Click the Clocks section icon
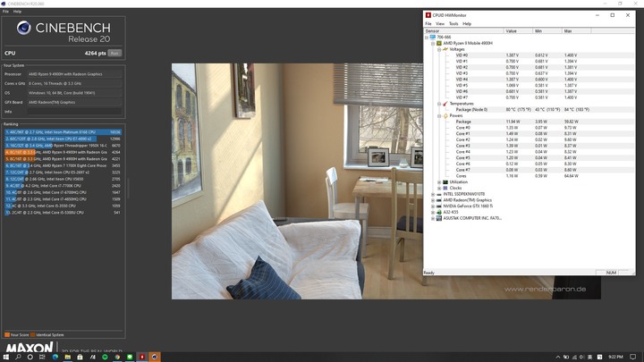 (445, 188)
